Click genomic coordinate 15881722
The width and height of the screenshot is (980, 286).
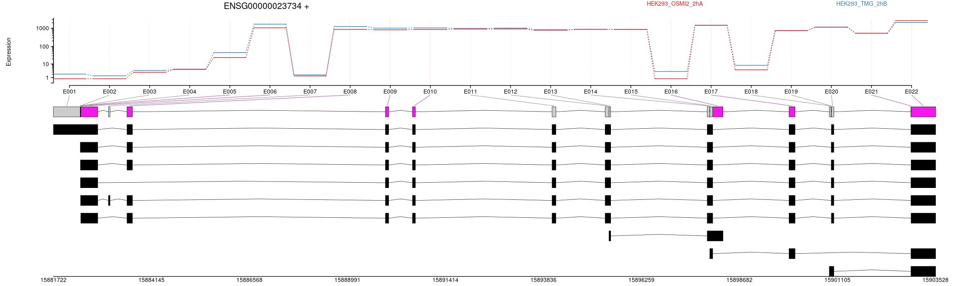click(x=53, y=280)
